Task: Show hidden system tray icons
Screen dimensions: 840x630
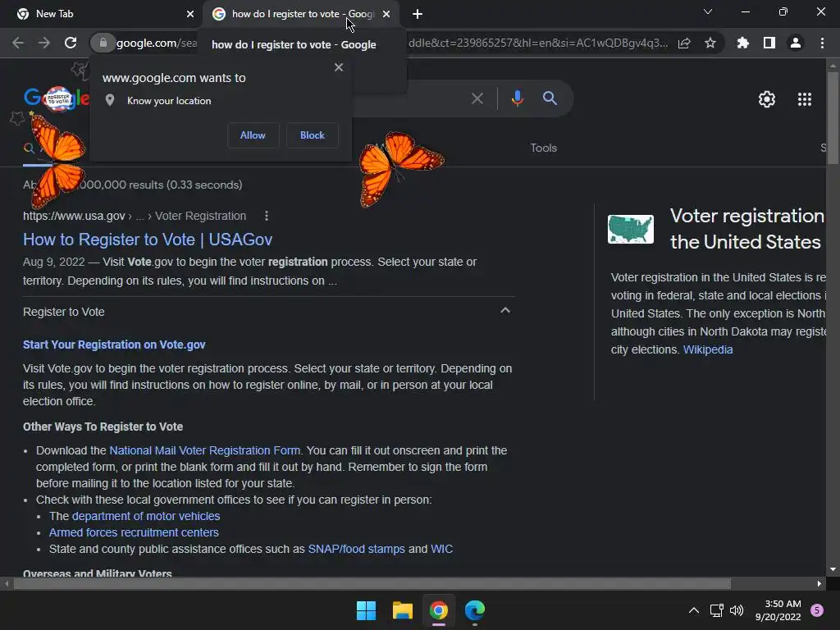Action: click(x=693, y=610)
